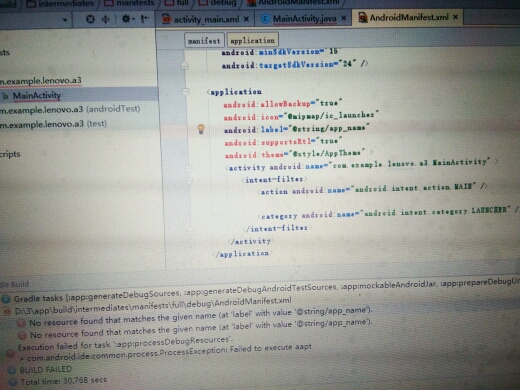Select the BUILD FAILED message
Screen dimensions: 520x390
click(46, 370)
